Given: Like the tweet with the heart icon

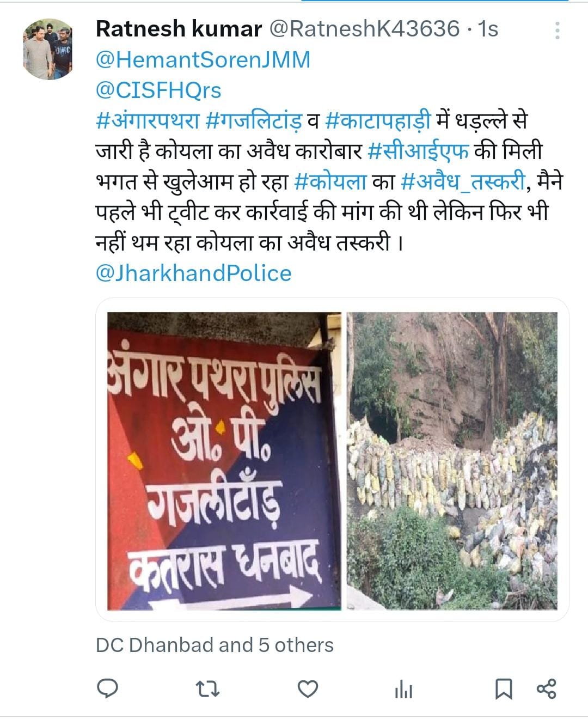Looking at the screenshot, I should (x=308, y=689).
